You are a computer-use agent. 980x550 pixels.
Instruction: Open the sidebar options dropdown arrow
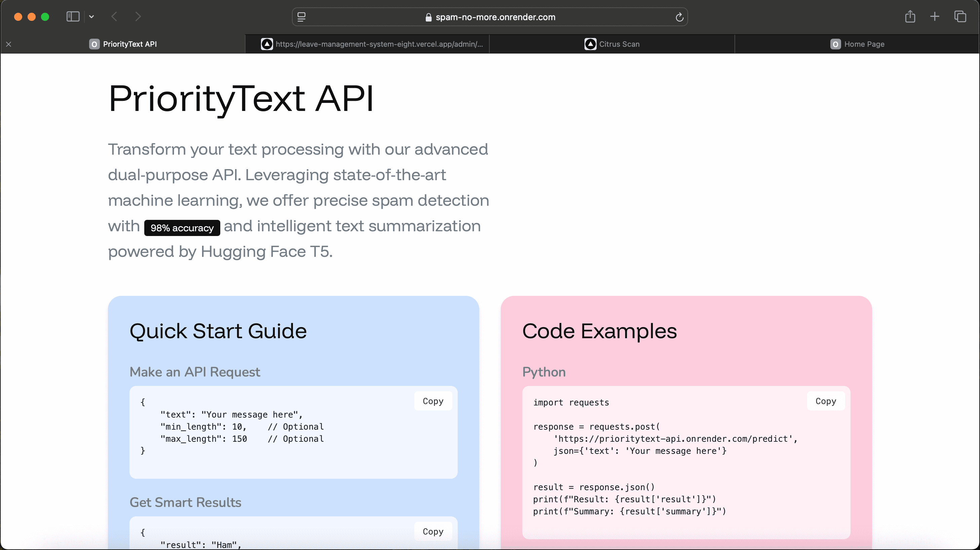tap(91, 17)
